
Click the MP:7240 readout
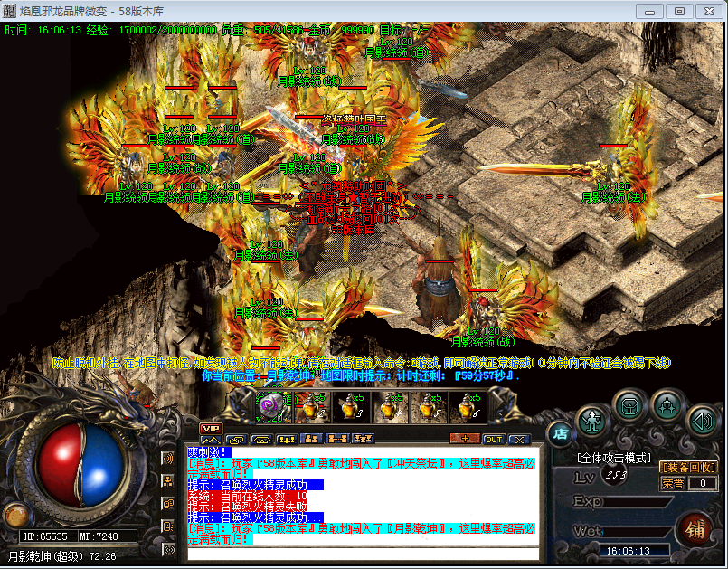(x=99, y=536)
